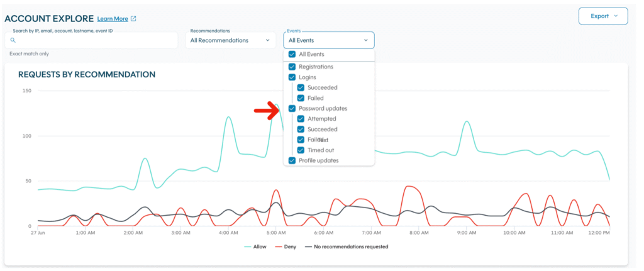Uncheck Succeeded under Logins

coord(301,87)
